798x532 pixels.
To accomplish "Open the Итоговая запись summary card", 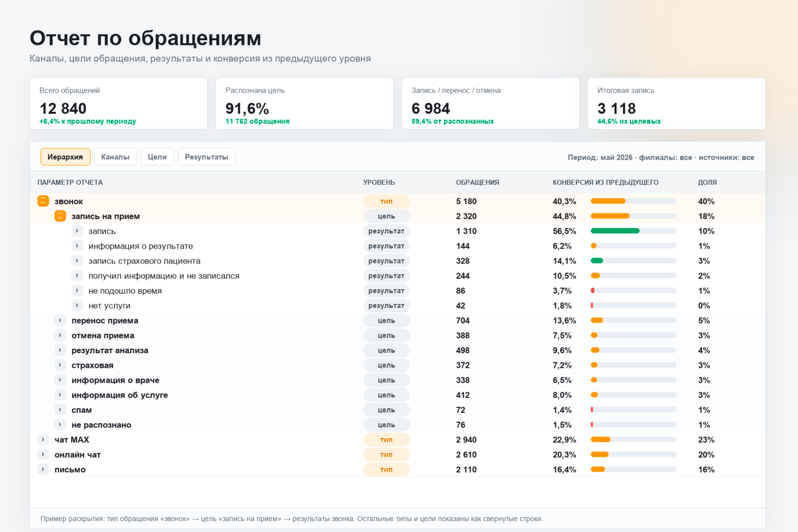I will click(x=676, y=104).
